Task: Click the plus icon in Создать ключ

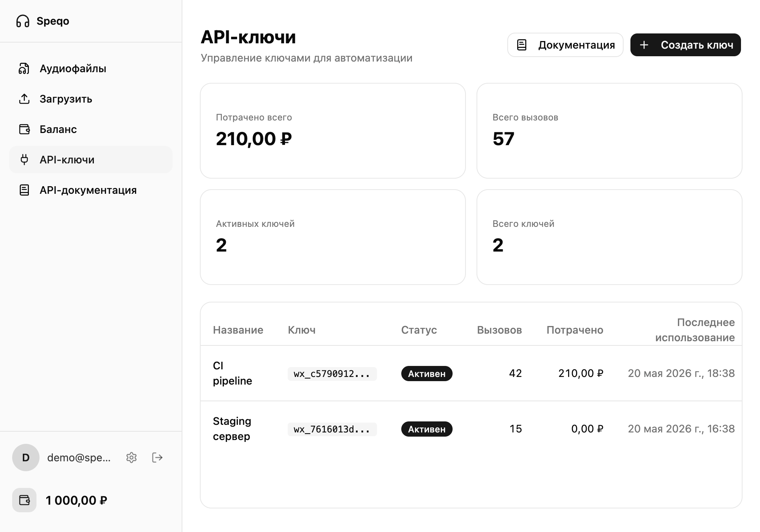Action: pyautogui.click(x=644, y=45)
